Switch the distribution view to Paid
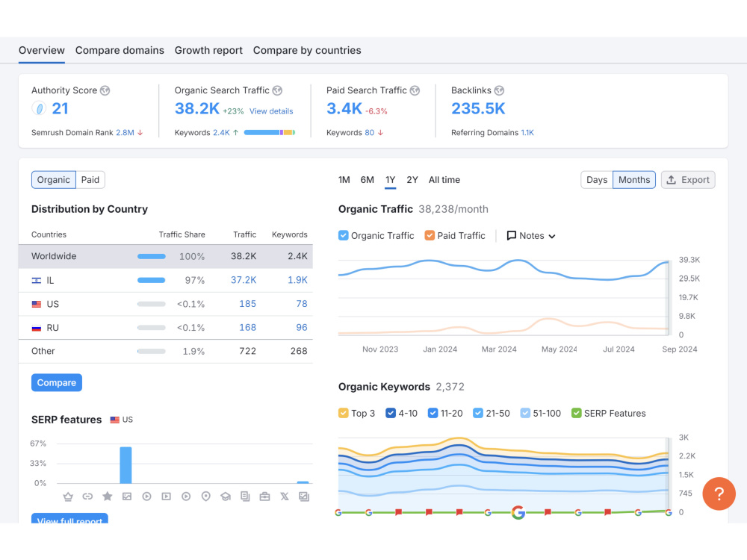Viewport: 747px width, 560px height. click(x=90, y=180)
